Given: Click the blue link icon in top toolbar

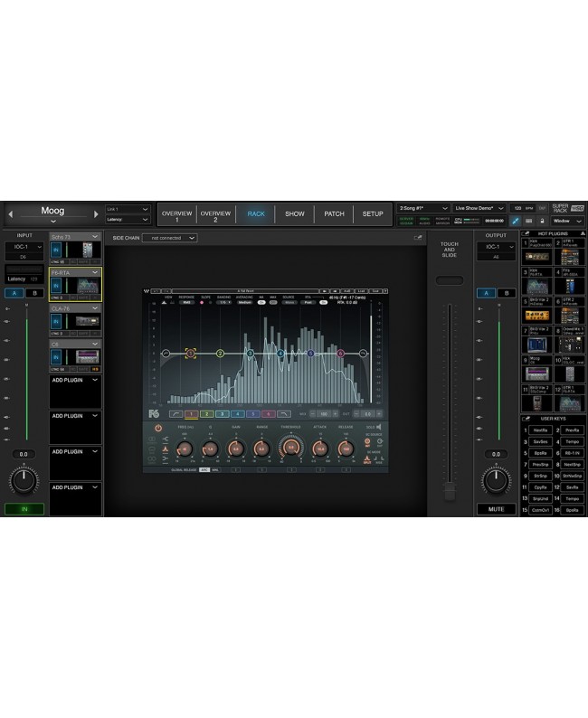Looking at the screenshot, I should pyautogui.click(x=516, y=221).
